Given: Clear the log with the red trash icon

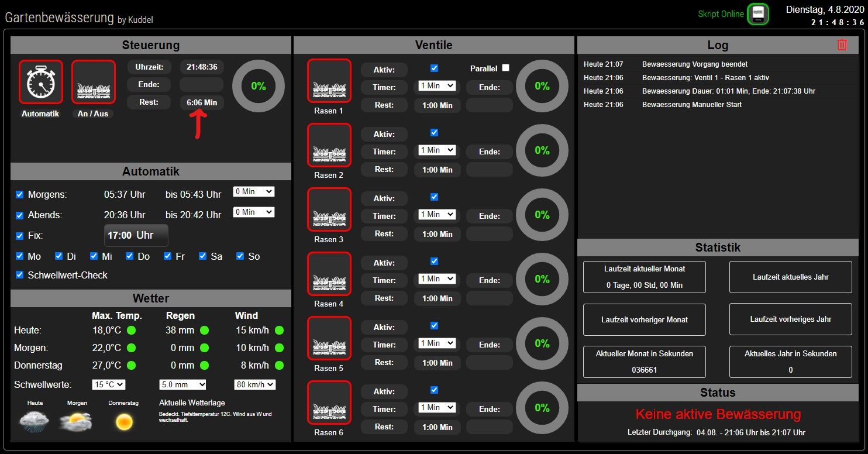Looking at the screenshot, I should [x=842, y=44].
